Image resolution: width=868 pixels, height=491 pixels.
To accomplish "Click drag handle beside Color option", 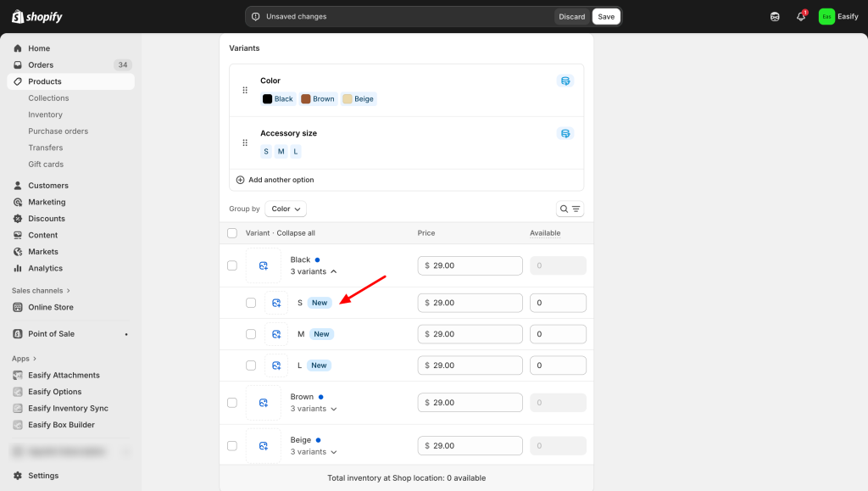I will 245,90.
